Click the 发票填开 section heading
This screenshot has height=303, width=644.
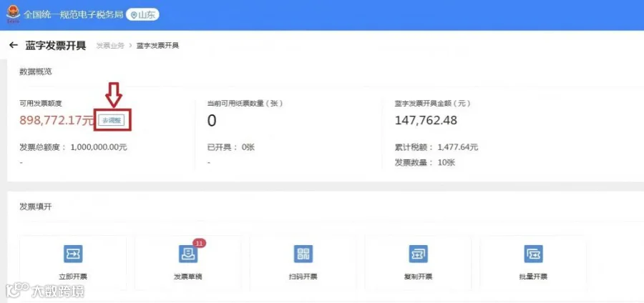[36, 207]
